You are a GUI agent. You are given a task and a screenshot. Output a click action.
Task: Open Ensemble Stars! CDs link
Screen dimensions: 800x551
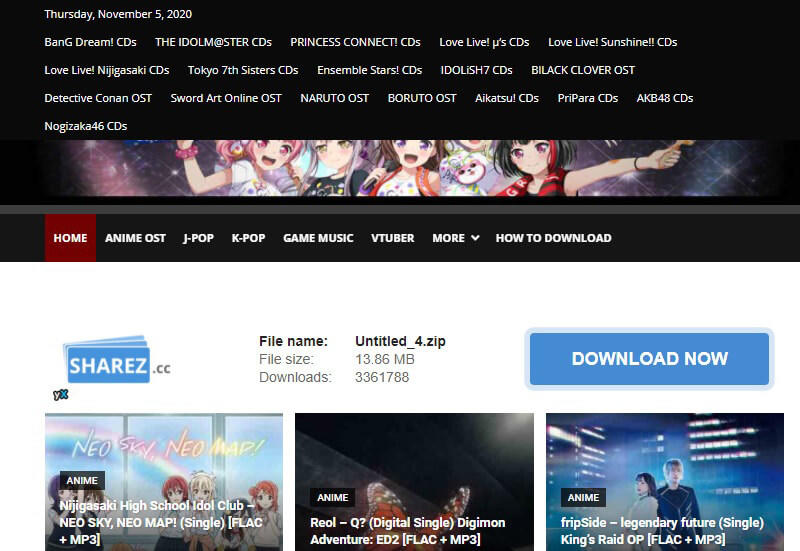(x=370, y=70)
